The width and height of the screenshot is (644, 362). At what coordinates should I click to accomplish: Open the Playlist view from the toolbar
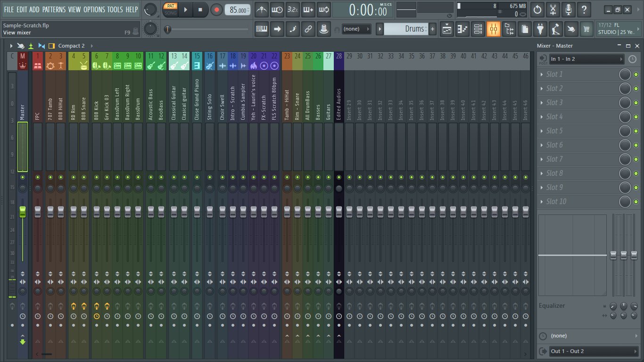click(x=447, y=29)
